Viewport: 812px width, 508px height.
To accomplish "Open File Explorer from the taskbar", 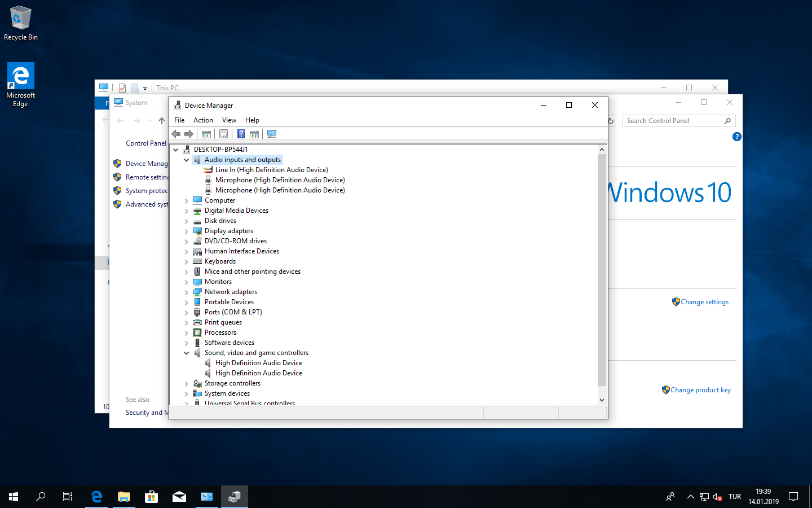I will pyautogui.click(x=123, y=497).
